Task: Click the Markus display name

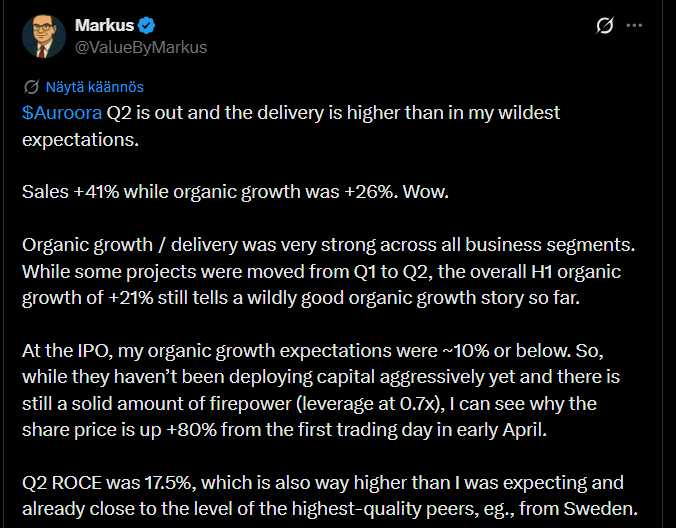Action: coord(104,25)
